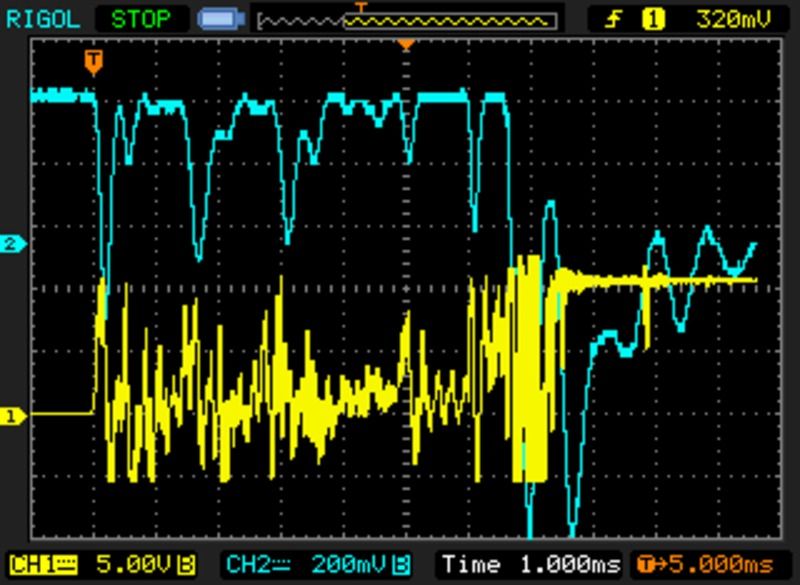Toggle the STOP run status indicator
Viewport: 800px width, 585px height.
click(140, 19)
